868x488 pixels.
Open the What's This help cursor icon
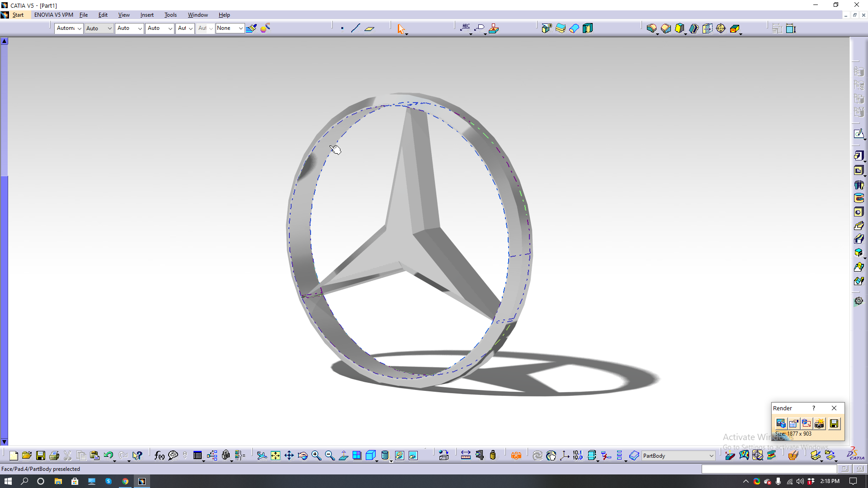point(137,455)
